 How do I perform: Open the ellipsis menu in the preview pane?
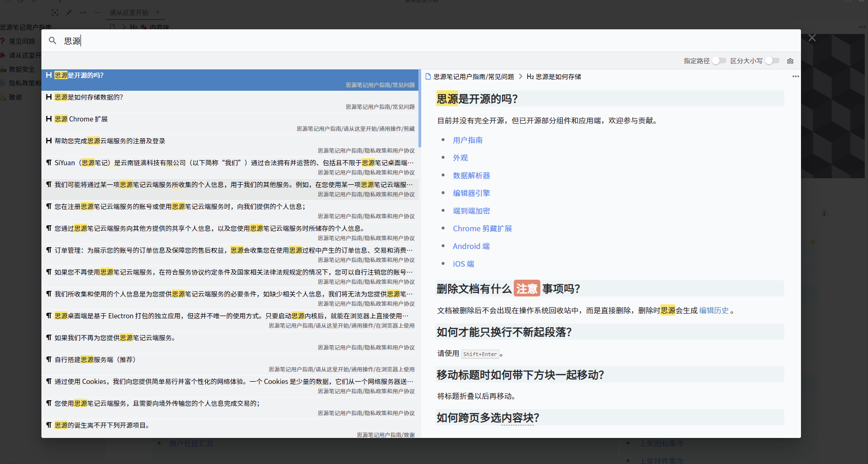(795, 76)
